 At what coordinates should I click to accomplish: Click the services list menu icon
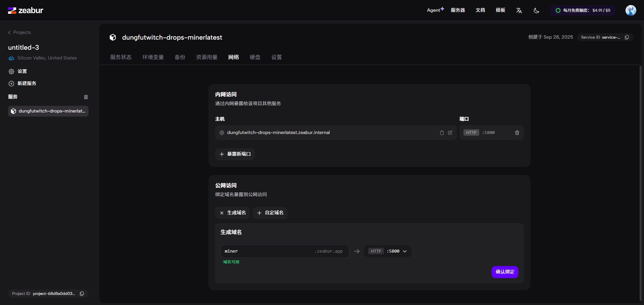[x=86, y=97]
